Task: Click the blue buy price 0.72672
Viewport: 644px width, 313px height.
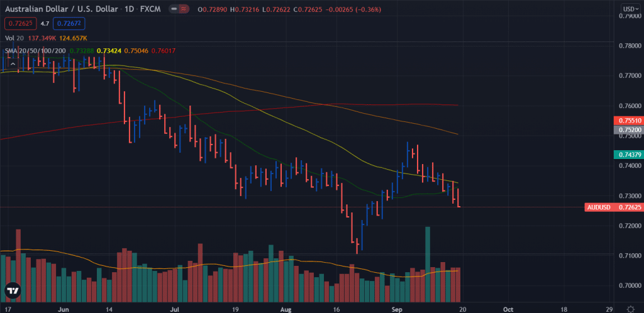Action: pyautogui.click(x=69, y=25)
